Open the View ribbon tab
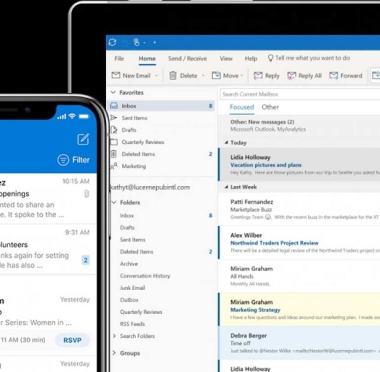The width and height of the screenshot is (380, 372). pos(226,59)
